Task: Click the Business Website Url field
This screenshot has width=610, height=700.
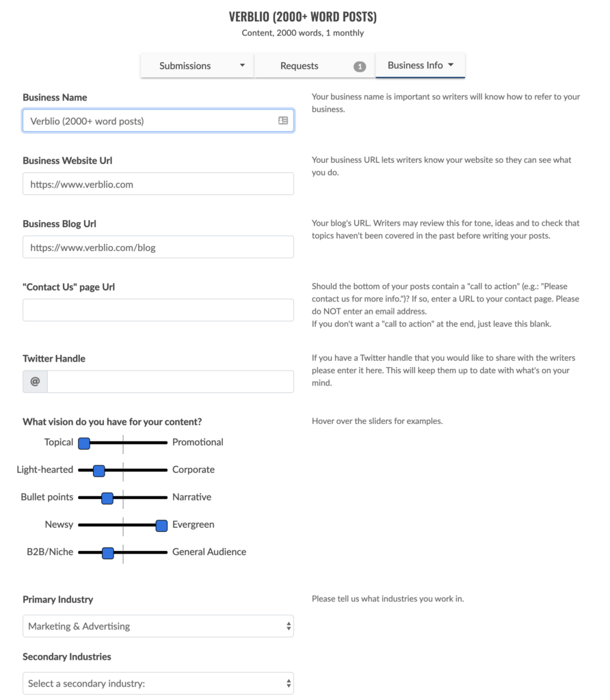Action: coord(158,184)
